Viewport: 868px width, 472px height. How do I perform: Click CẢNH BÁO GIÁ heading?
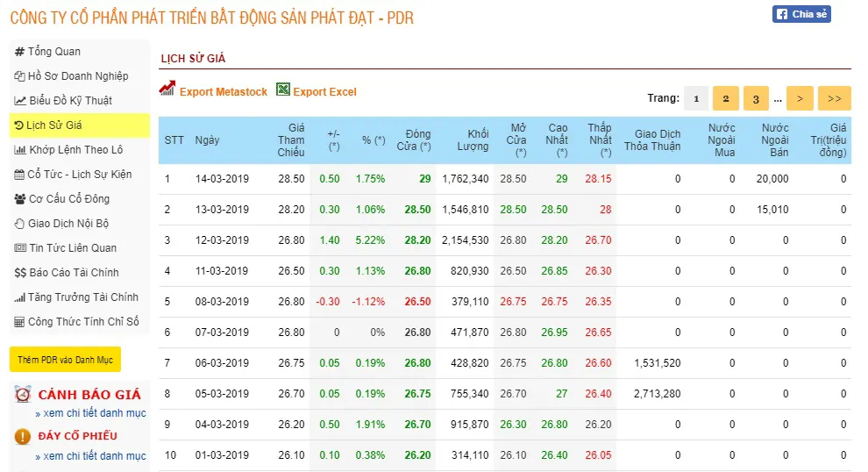(x=89, y=395)
